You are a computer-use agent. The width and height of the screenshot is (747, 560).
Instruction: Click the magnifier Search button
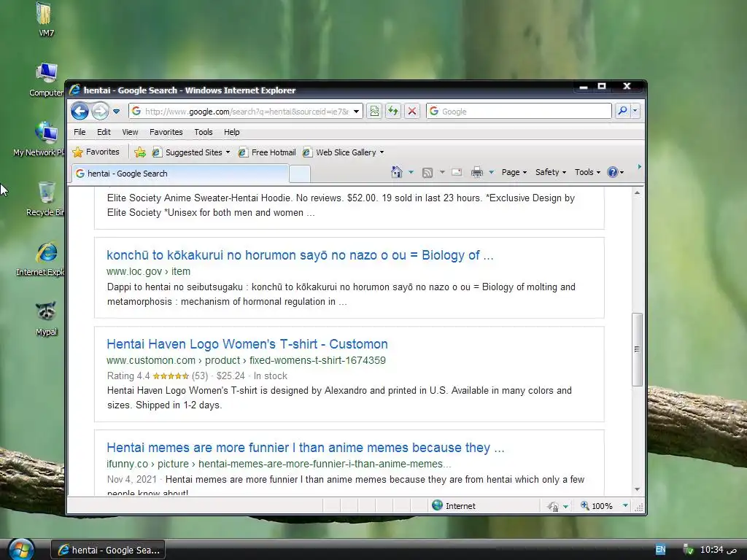click(x=622, y=111)
